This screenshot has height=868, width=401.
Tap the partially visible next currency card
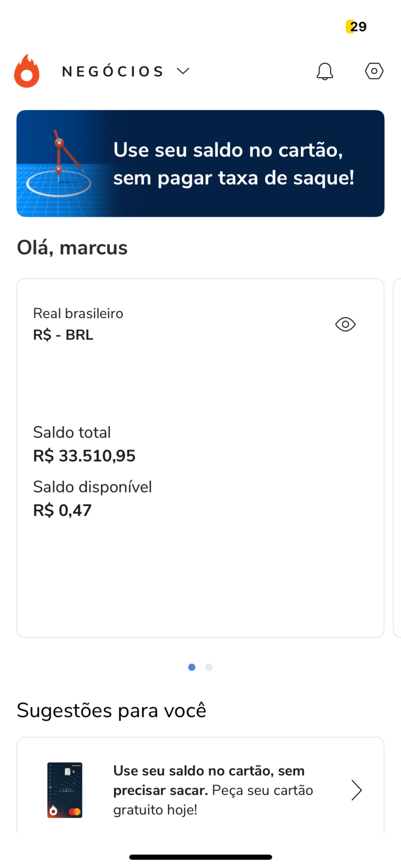pos(397,458)
